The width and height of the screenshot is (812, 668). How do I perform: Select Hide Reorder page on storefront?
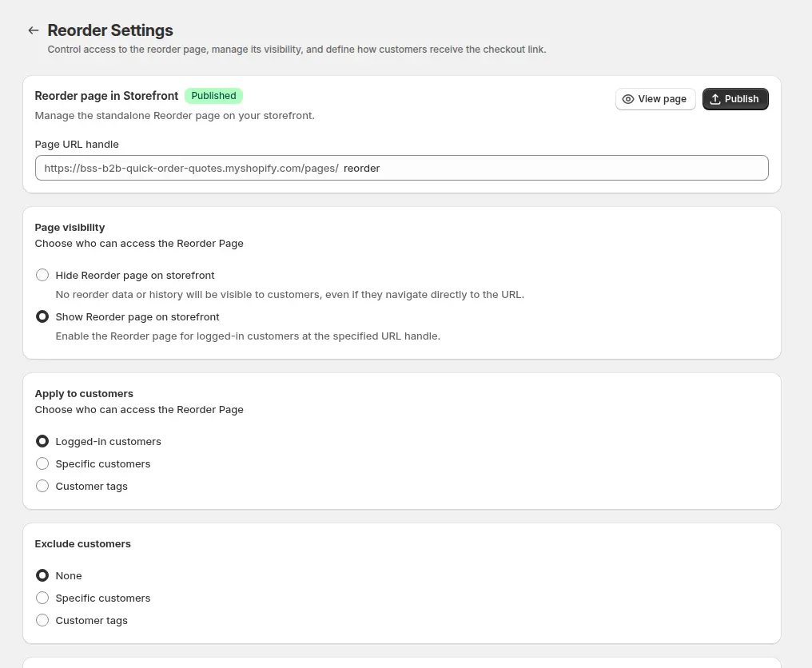click(42, 275)
